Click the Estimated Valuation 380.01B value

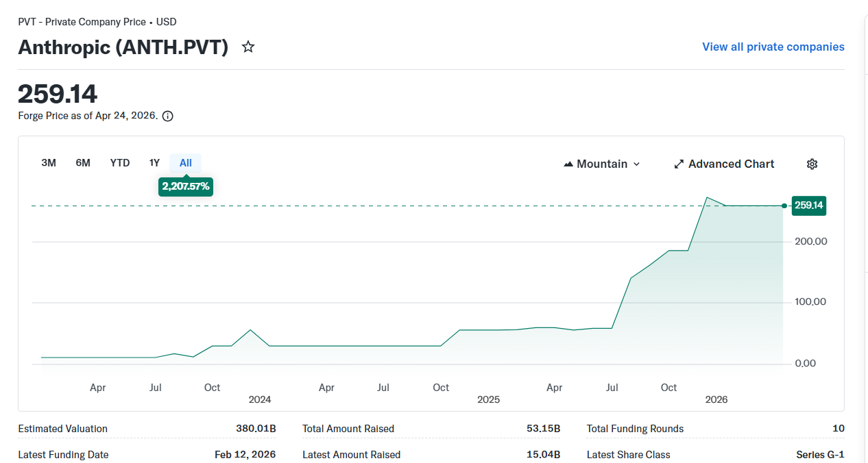click(x=256, y=429)
